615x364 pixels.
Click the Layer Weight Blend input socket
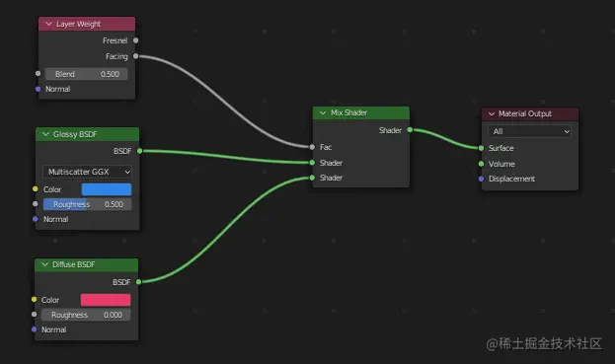click(38, 73)
